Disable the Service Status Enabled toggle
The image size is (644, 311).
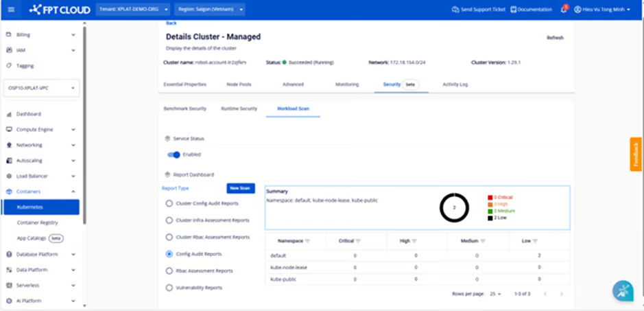point(174,154)
